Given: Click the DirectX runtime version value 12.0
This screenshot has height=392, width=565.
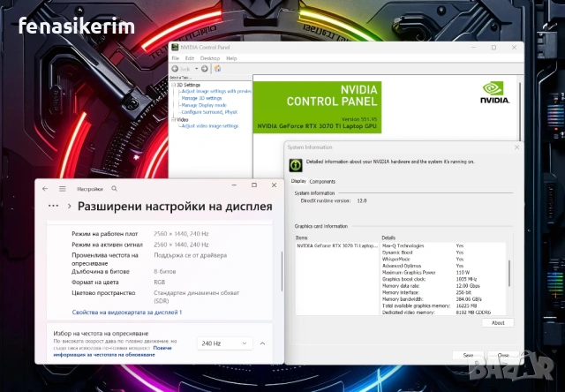Looking at the screenshot, I should click(x=362, y=200).
